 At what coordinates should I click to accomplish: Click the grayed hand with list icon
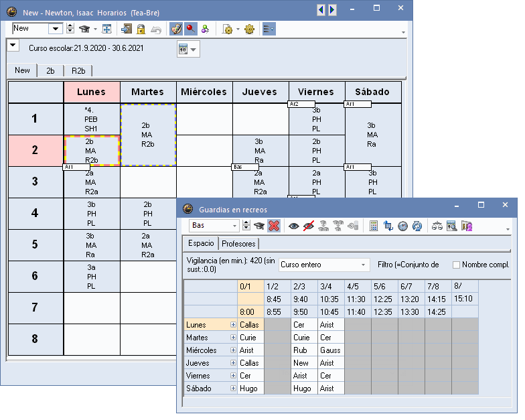353,226
